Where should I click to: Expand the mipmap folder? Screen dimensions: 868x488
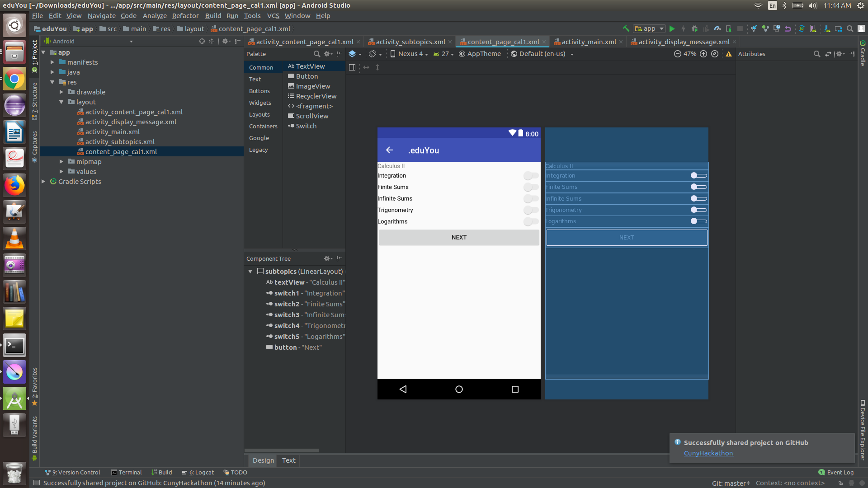(61, 162)
